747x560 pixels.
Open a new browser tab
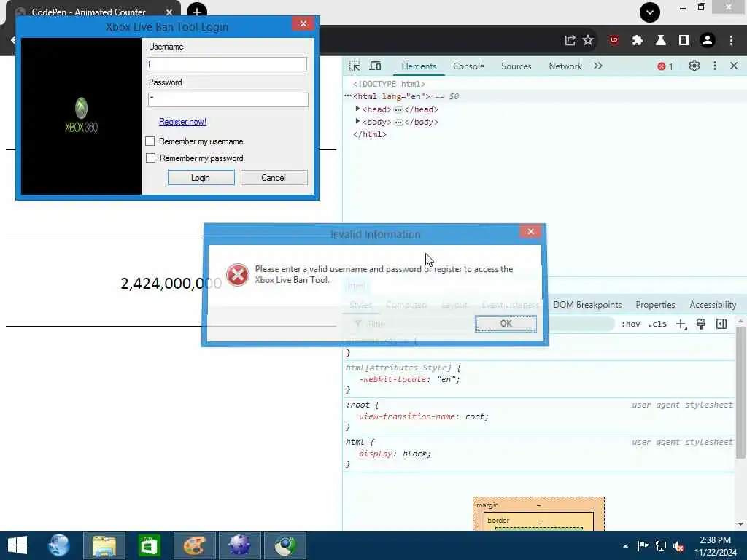tap(197, 12)
